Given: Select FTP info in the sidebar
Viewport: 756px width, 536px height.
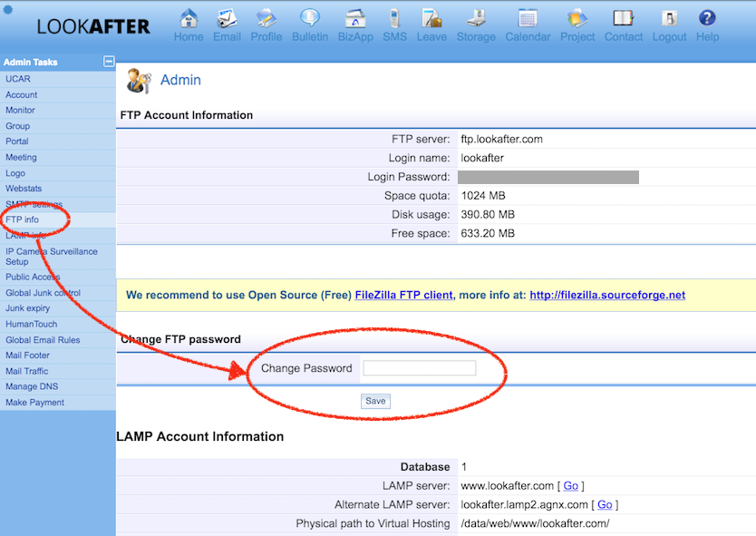Looking at the screenshot, I should [x=23, y=219].
